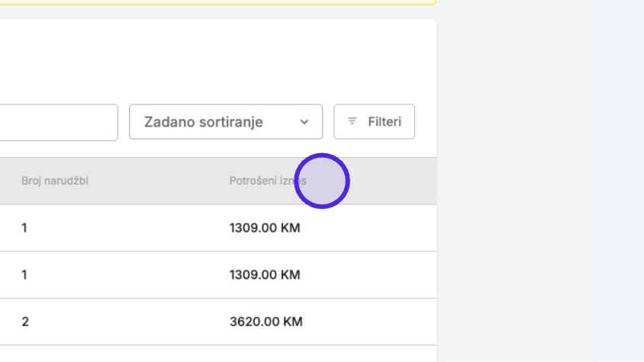This screenshot has width=644, height=362.
Task: Select the second row with 1309.00 KM
Action: (x=218, y=274)
